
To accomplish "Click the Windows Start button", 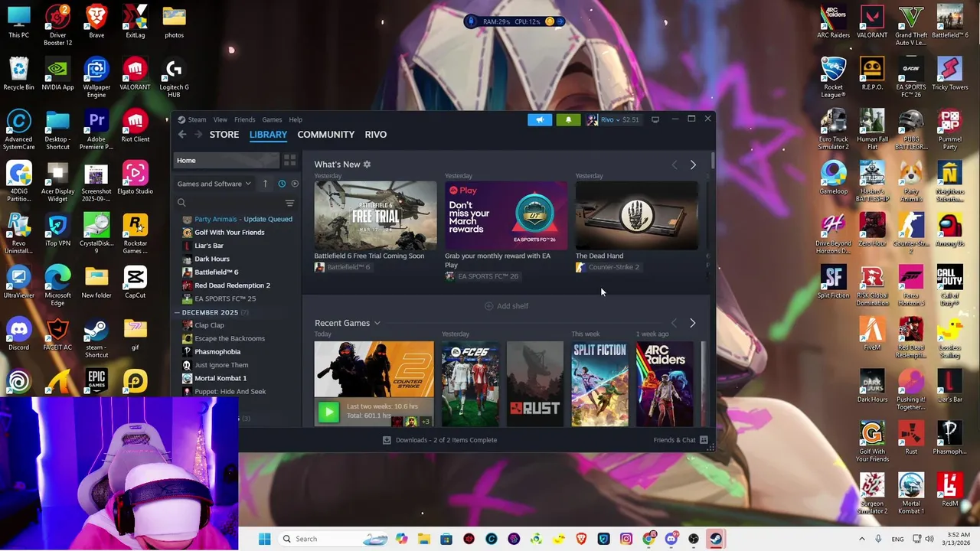I will pyautogui.click(x=264, y=539).
